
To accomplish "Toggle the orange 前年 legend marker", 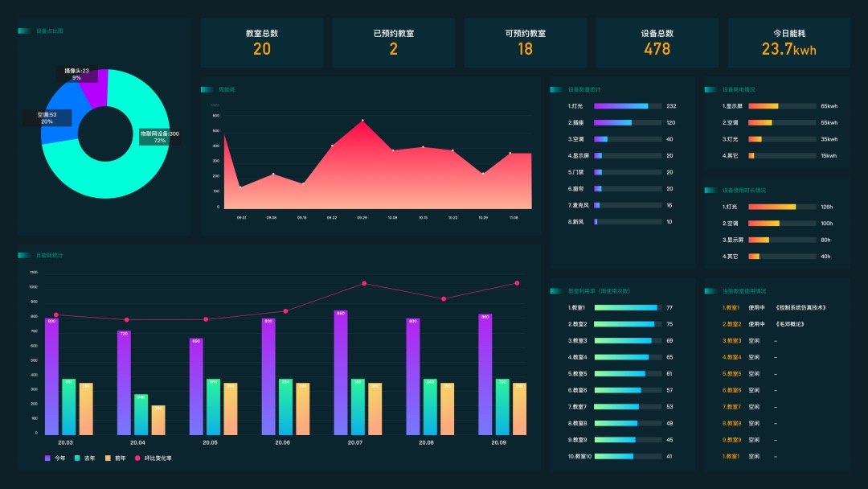I will point(107,458).
